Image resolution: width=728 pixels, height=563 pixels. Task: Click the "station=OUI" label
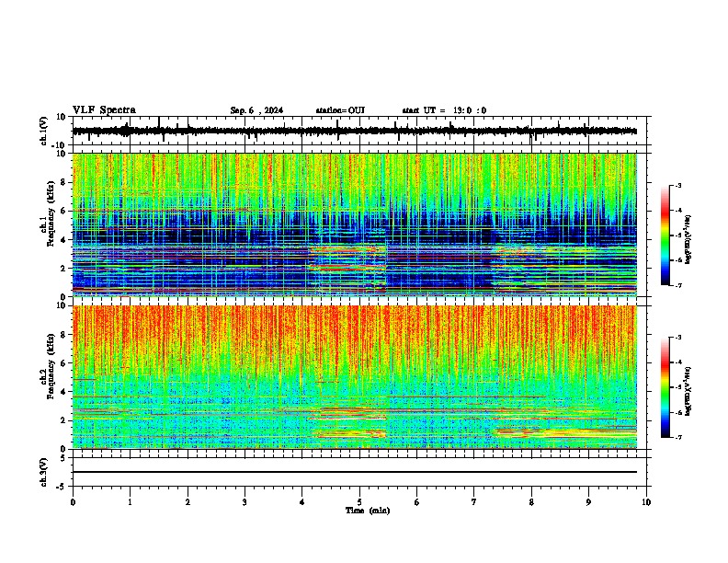[340, 110]
